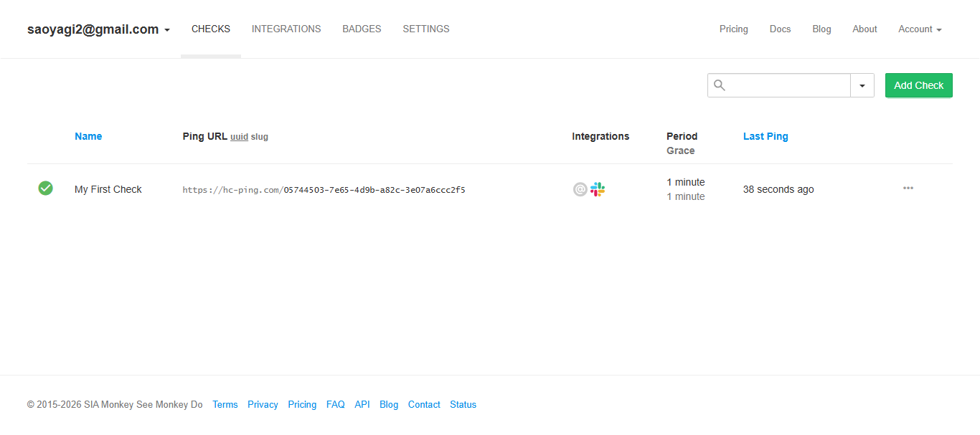This screenshot has height=435, width=980.
Task: Select the My First Check name
Action: tap(108, 189)
